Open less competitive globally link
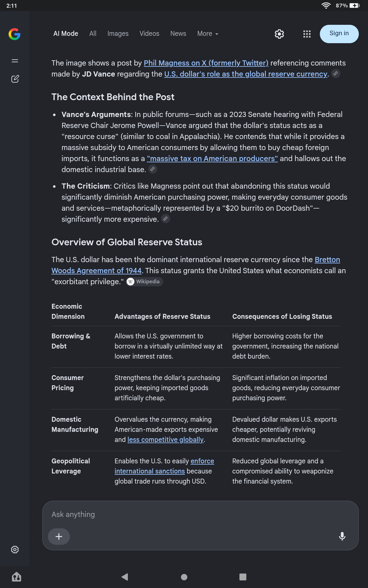 pyautogui.click(x=165, y=439)
